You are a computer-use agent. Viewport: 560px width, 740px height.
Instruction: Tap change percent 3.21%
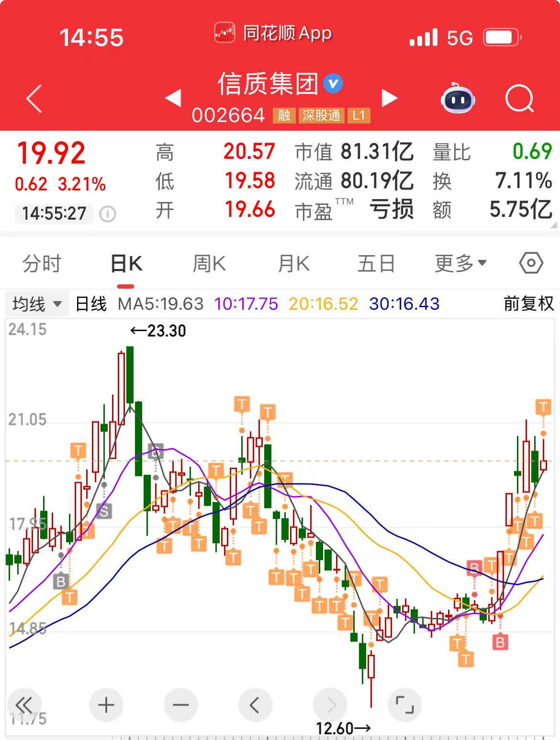[82, 184]
